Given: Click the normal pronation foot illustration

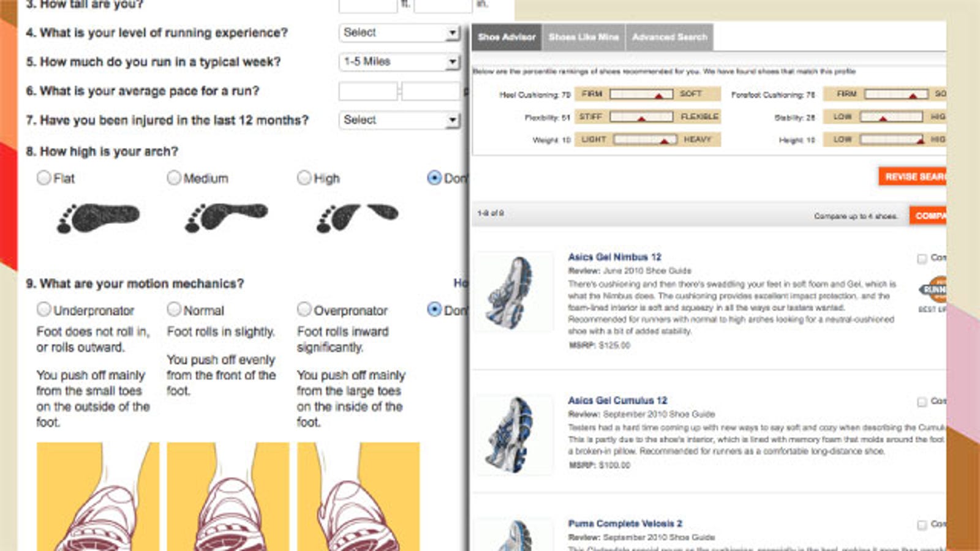Looking at the screenshot, I should pos(228,497).
